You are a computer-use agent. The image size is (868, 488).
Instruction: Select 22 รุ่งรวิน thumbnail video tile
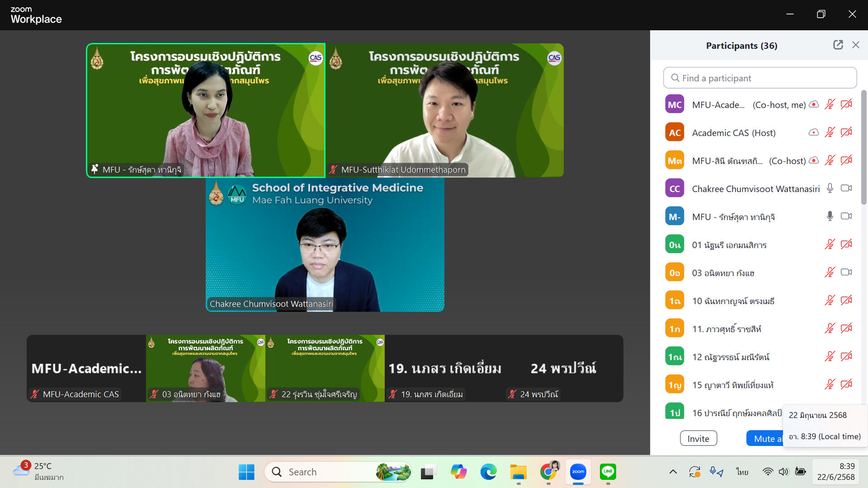pos(325,368)
